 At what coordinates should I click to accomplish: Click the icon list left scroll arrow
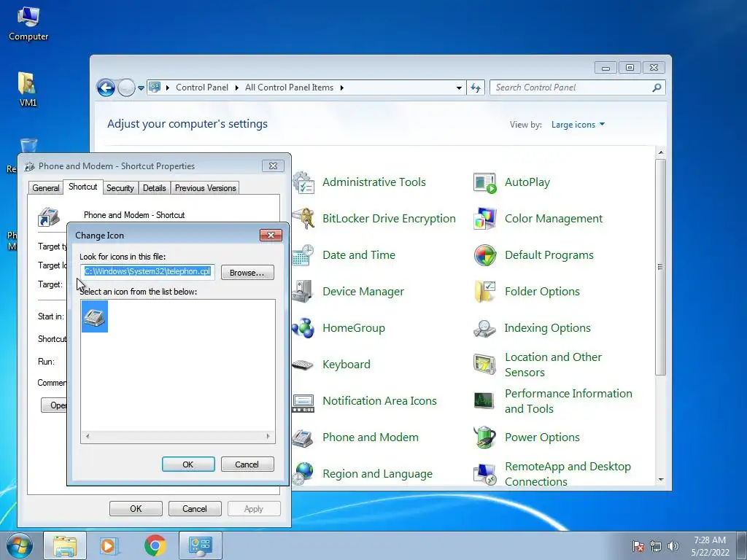point(88,436)
